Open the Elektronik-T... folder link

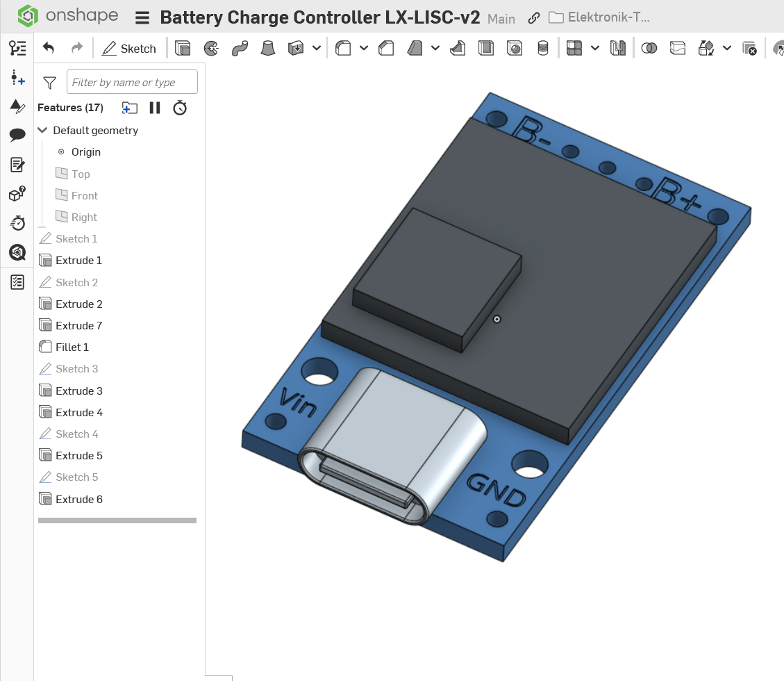point(599,17)
